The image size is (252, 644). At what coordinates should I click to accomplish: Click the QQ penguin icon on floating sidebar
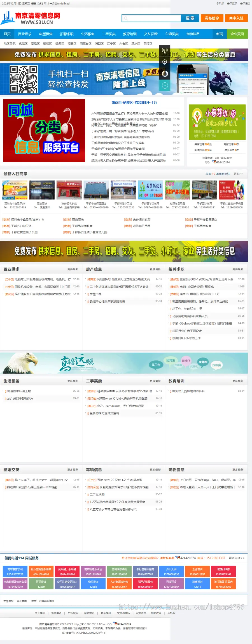[x=165, y=73]
